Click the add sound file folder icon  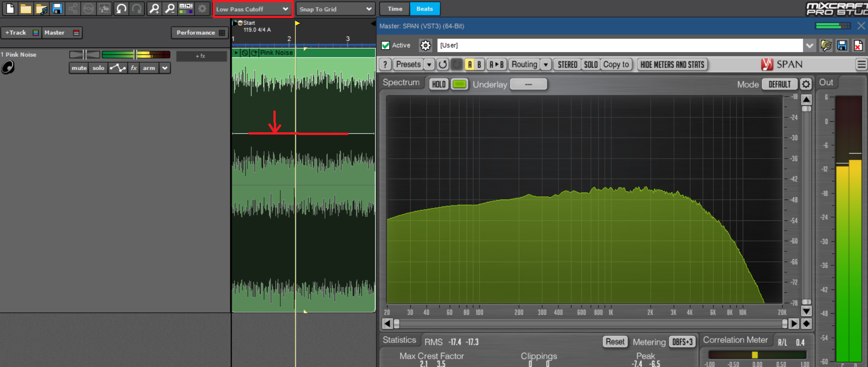pyautogui.click(x=41, y=8)
